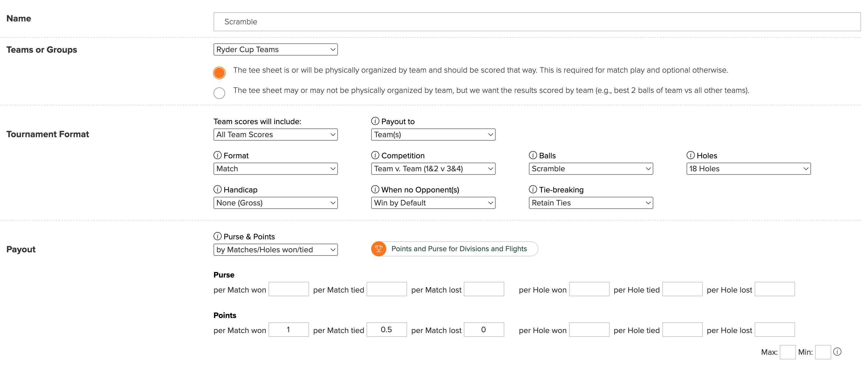The height and width of the screenshot is (375, 868).
Task: Click Points per Hole lost field
Action: point(775,330)
